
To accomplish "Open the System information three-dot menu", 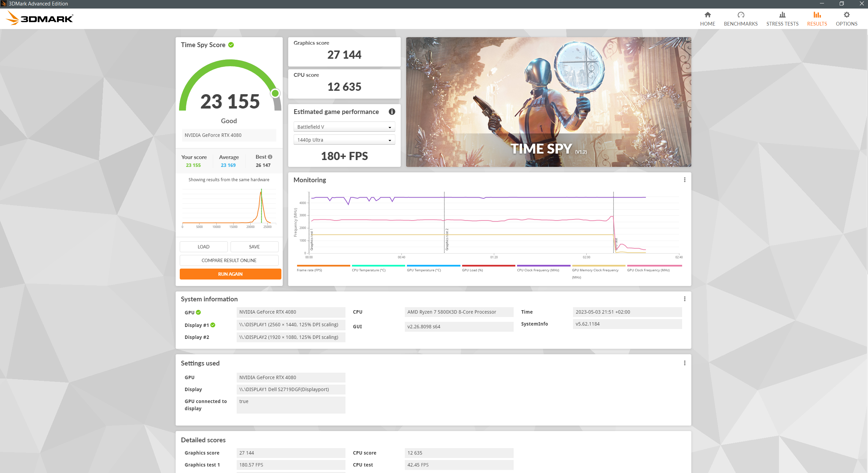I will coord(685,299).
